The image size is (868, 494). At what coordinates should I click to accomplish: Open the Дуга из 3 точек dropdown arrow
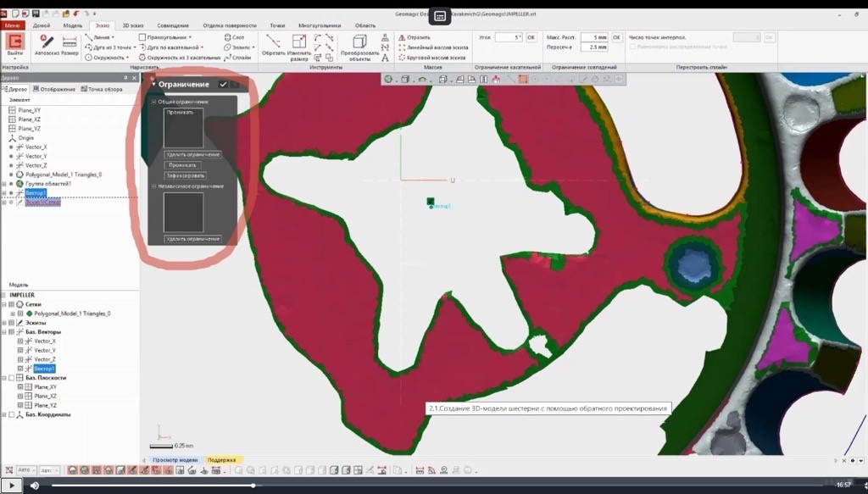[x=134, y=47]
